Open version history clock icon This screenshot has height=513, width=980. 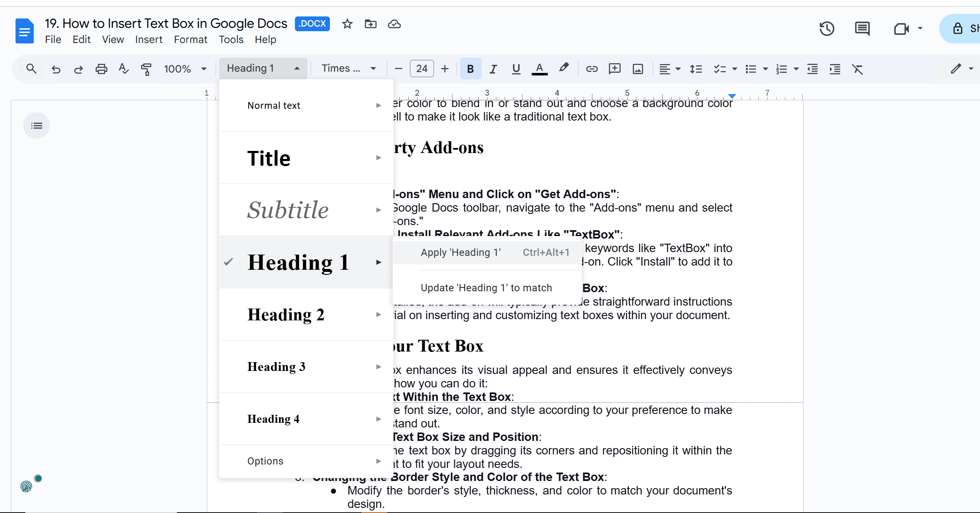827,29
